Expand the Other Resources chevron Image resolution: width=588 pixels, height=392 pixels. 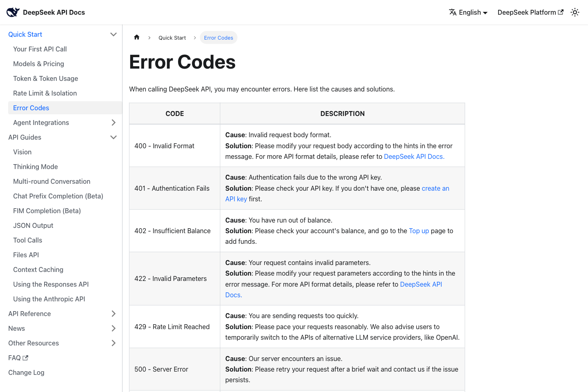(114, 343)
